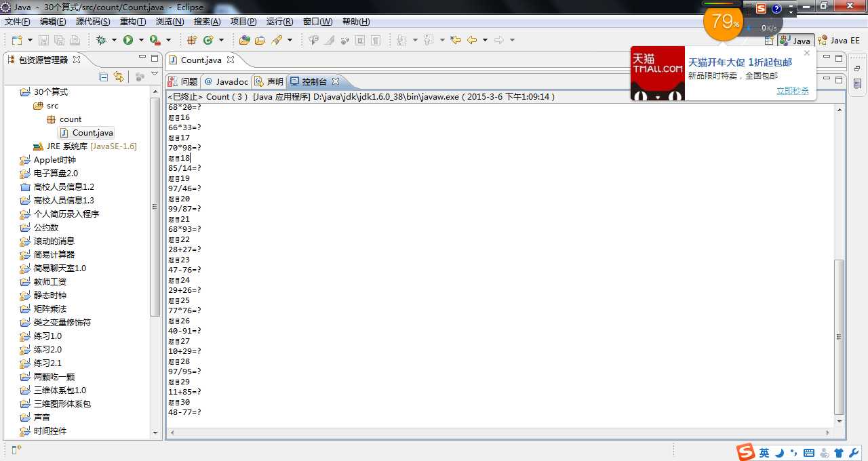868x461 pixels.
Task: Click the Open Perspective icon
Action: point(770,41)
